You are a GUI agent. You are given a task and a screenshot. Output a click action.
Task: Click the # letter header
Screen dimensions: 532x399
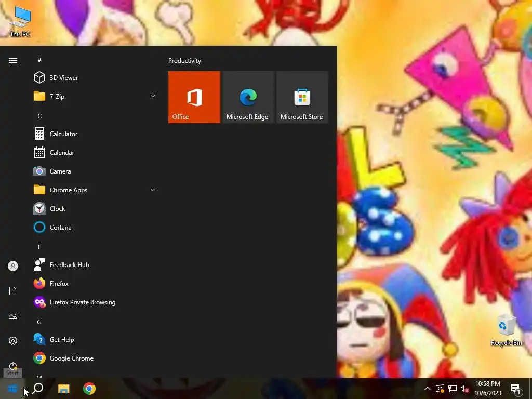(39, 60)
